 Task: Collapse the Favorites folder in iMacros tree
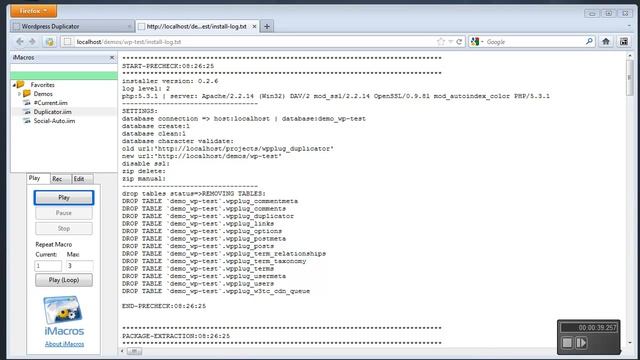(14, 85)
